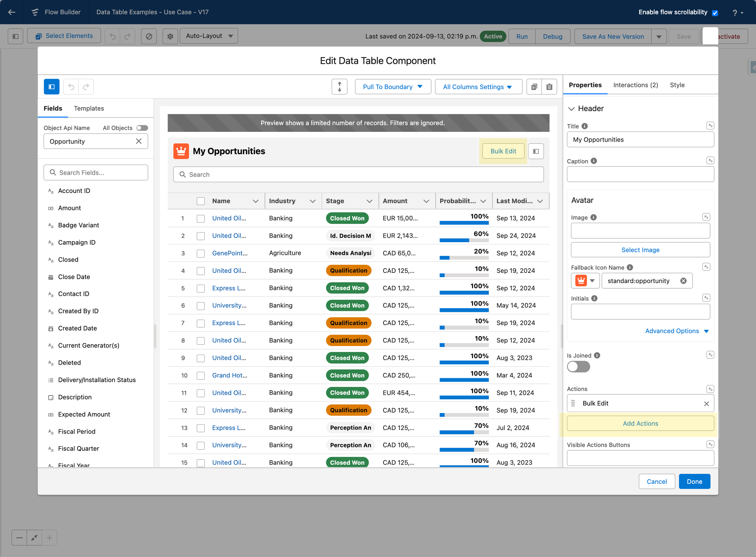The image size is (756, 557).
Task: Open the Pull To Boundary dropdown
Action: pos(393,87)
